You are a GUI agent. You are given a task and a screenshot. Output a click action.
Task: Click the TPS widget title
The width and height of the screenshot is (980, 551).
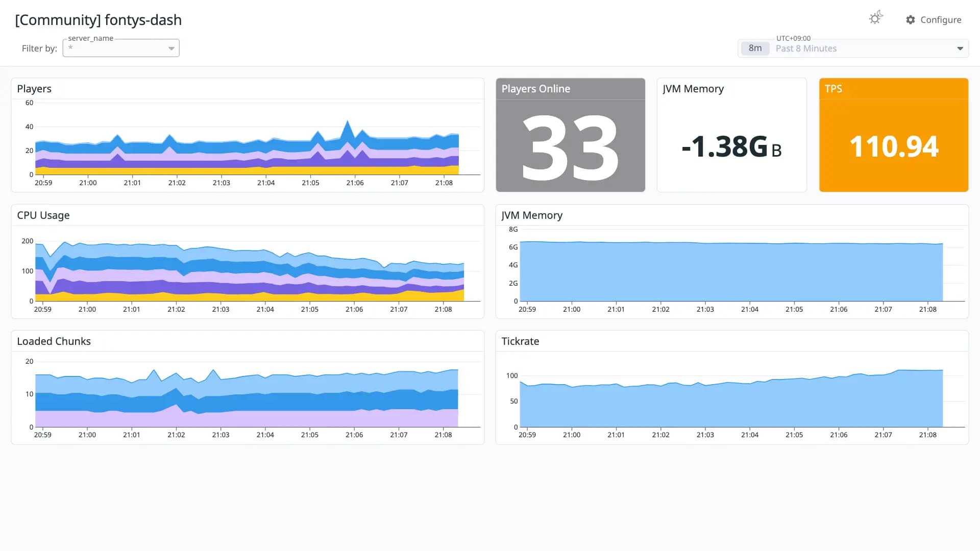(834, 89)
